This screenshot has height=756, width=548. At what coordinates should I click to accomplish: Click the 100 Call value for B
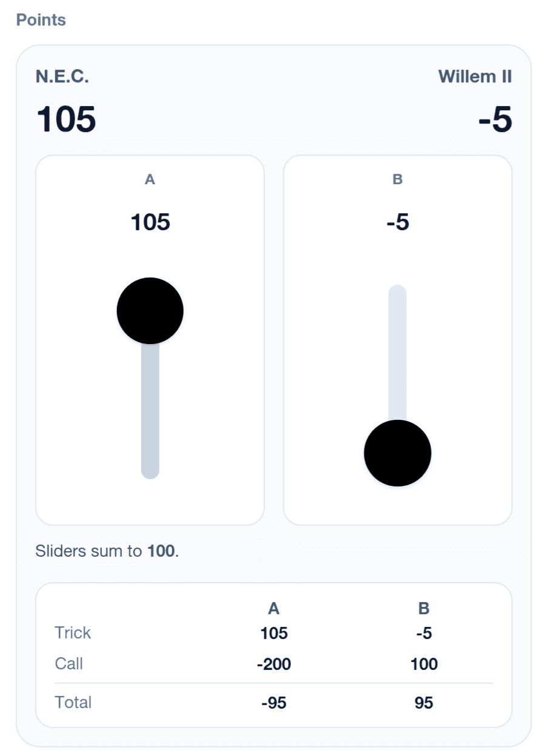(x=424, y=664)
